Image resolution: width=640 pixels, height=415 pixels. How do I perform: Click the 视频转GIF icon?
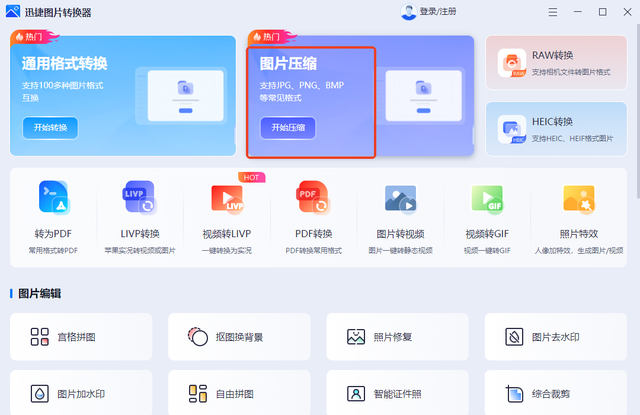tap(487, 198)
